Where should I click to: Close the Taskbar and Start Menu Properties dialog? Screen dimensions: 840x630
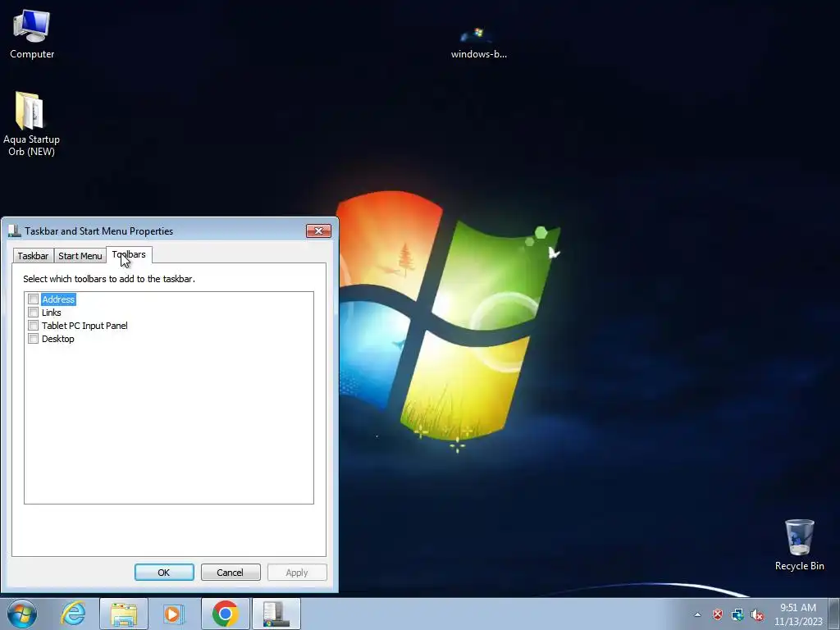[x=318, y=231]
